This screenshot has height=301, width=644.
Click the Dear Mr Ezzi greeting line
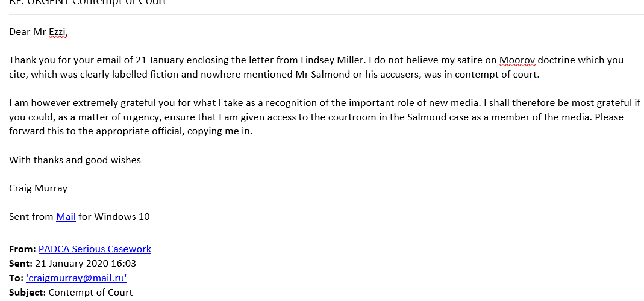(x=38, y=32)
